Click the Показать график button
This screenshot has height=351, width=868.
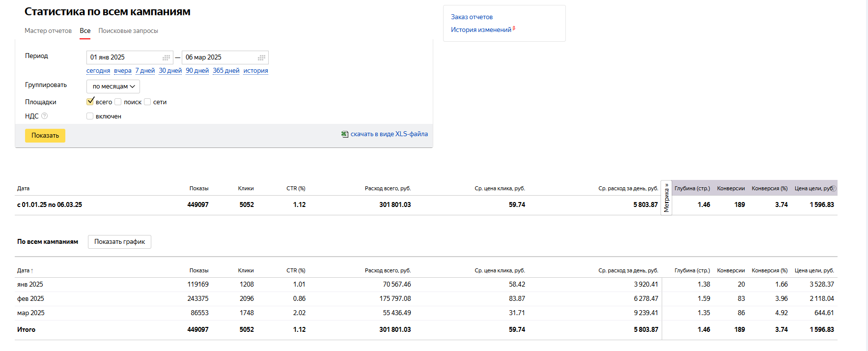(119, 242)
